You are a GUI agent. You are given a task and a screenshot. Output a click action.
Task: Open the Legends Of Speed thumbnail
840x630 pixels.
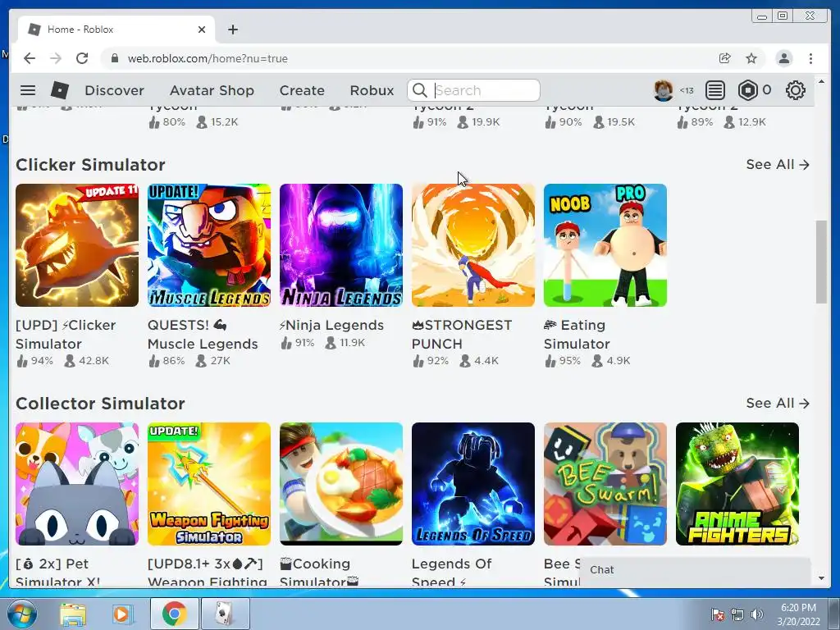pyautogui.click(x=473, y=484)
